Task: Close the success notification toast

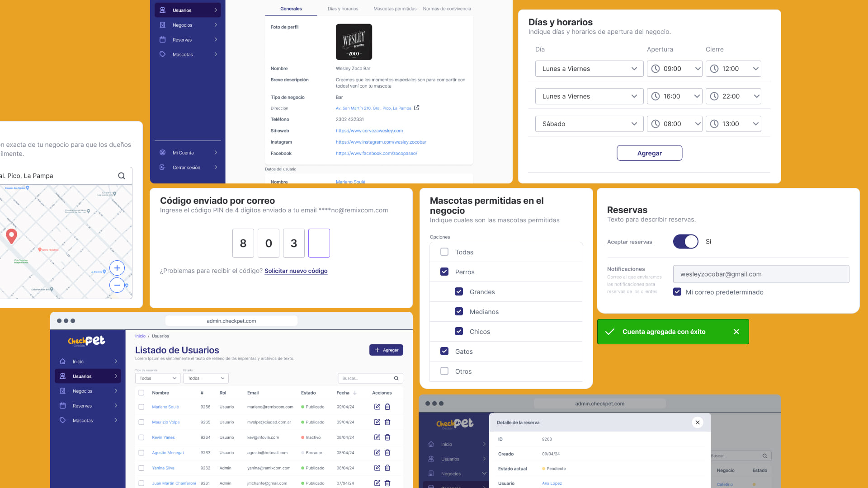Action: (x=736, y=332)
